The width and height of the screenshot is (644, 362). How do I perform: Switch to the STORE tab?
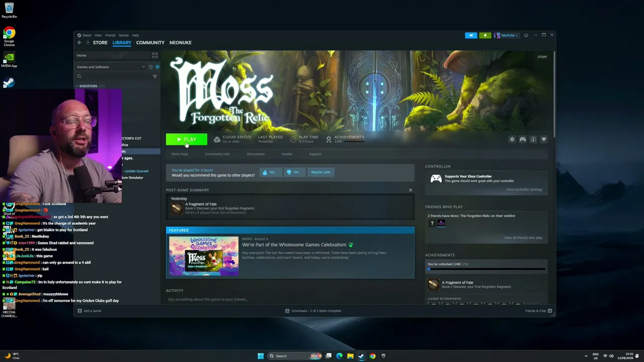pyautogui.click(x=100, y=43)
